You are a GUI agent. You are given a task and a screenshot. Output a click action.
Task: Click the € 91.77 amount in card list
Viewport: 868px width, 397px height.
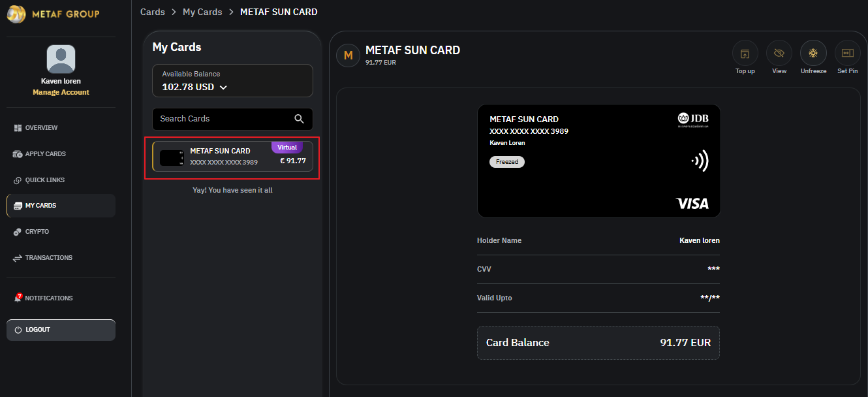[x=293, y=161]
